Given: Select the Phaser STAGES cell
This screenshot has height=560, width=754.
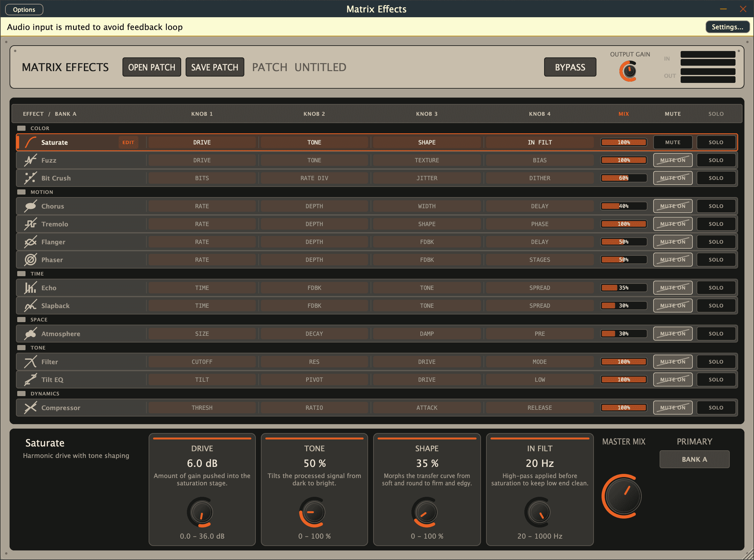Looking at the screenshot, I should (x=539, y=260).
